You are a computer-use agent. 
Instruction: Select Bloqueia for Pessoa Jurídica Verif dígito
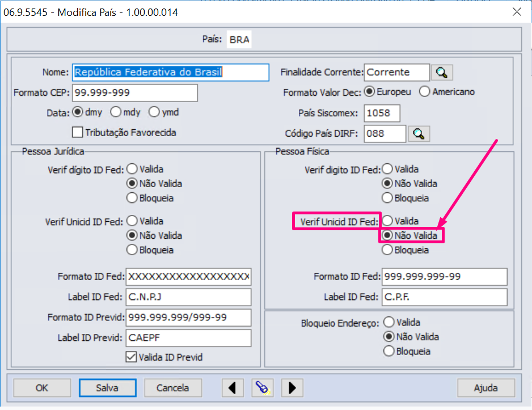pos(132,198)
